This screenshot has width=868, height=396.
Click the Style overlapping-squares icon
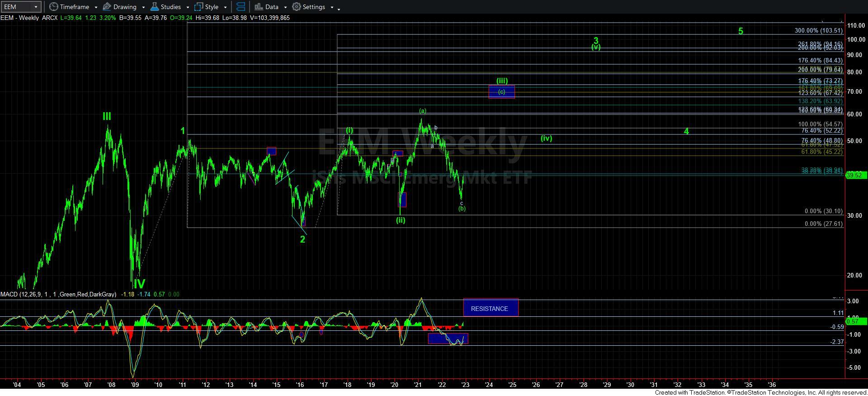point(198,7)
